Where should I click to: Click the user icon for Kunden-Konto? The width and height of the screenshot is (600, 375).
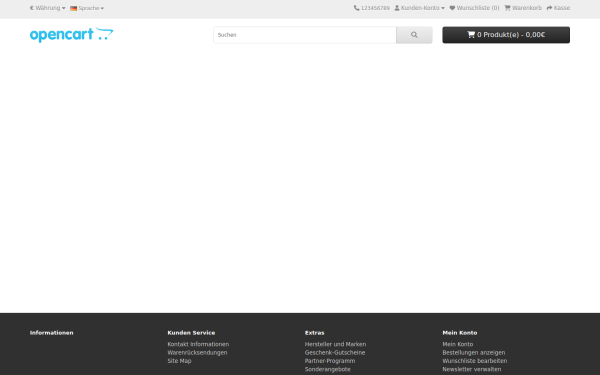(x=397, y=8)
